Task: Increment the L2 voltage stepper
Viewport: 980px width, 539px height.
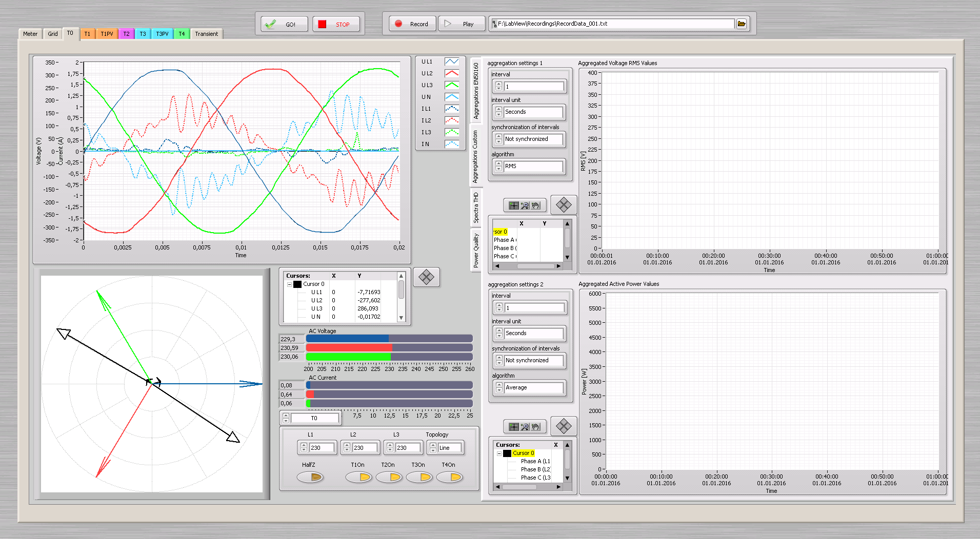Action: [347, 445]
